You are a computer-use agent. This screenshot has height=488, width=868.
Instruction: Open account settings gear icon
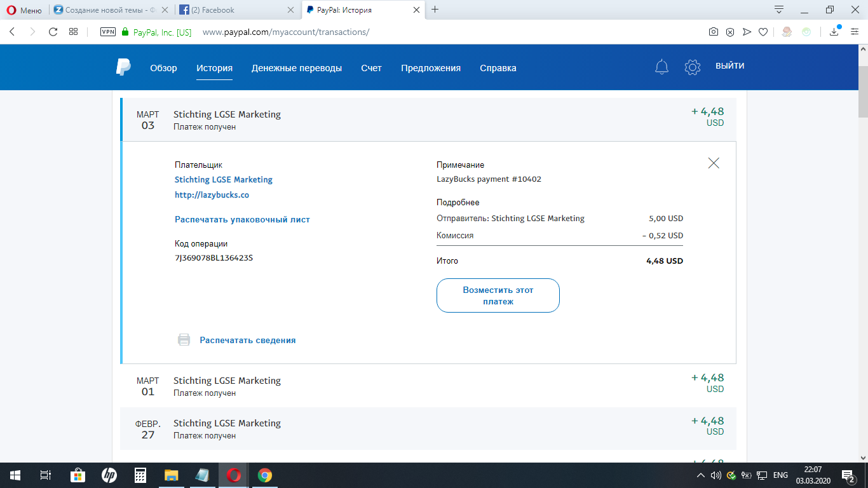[692, 67]
